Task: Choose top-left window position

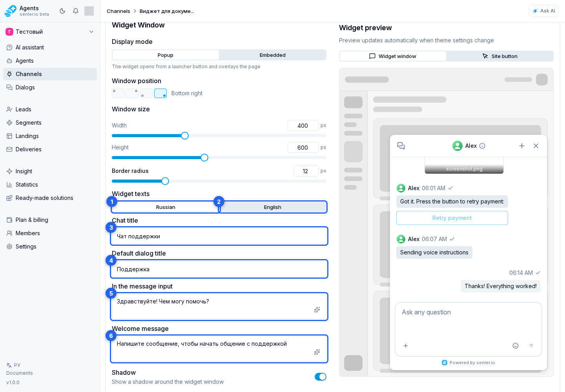Action: point(118,93)
